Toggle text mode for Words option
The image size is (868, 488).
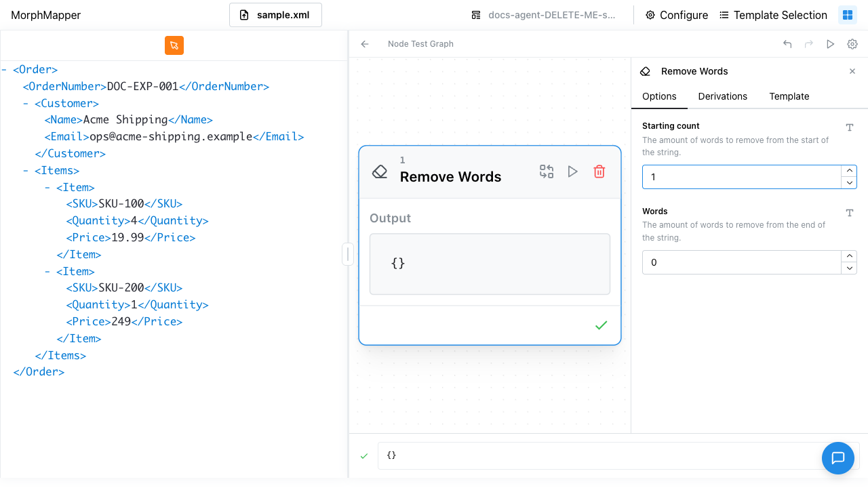[850, 213]
